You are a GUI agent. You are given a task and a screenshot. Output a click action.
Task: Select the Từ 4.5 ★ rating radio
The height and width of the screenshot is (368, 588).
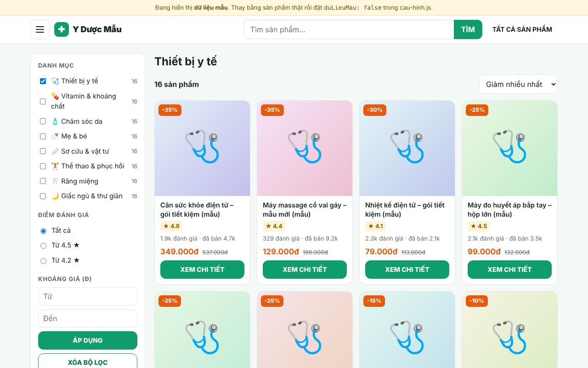click(43, 246)
